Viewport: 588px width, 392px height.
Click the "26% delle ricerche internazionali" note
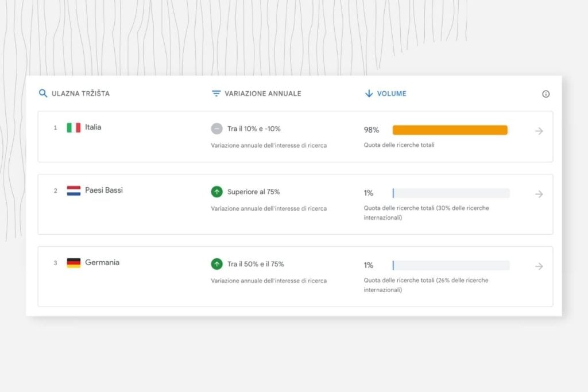(x=426, y=285)
